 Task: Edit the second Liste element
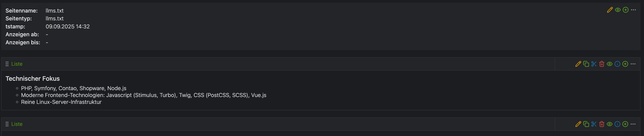point(578,124)
